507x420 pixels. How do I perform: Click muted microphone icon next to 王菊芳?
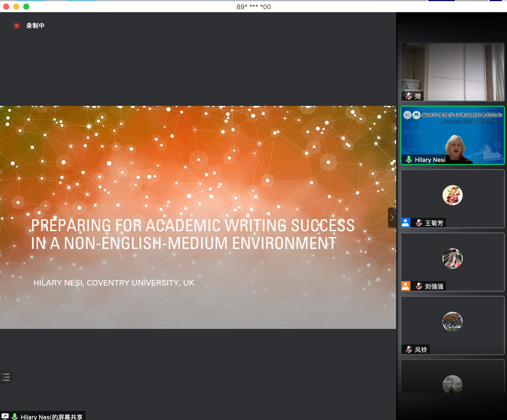(419, 223)
